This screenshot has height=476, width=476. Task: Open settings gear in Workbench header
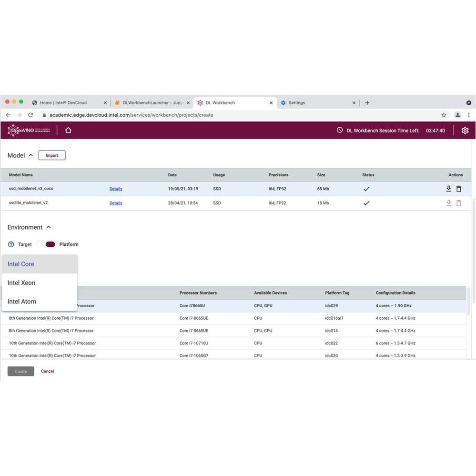point(465,131)
